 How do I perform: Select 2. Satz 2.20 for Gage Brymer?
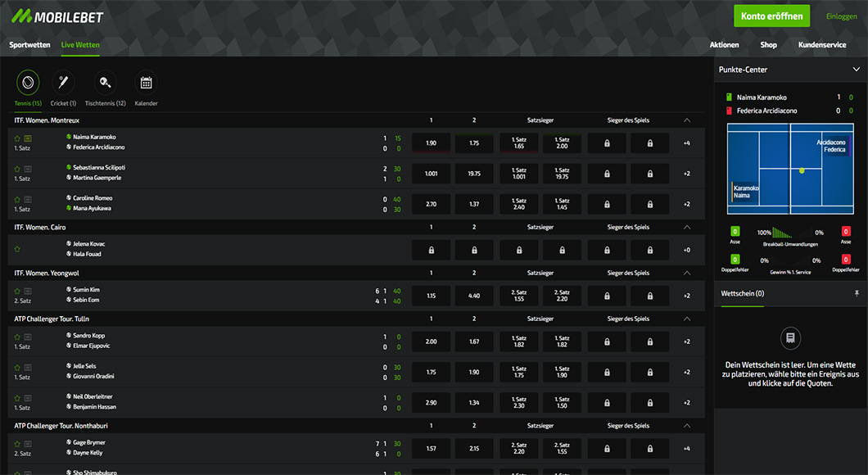pos(519,449)
